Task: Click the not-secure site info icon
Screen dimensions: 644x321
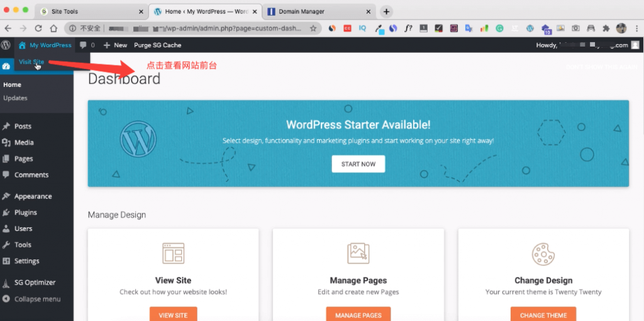Action: (72, 28)
